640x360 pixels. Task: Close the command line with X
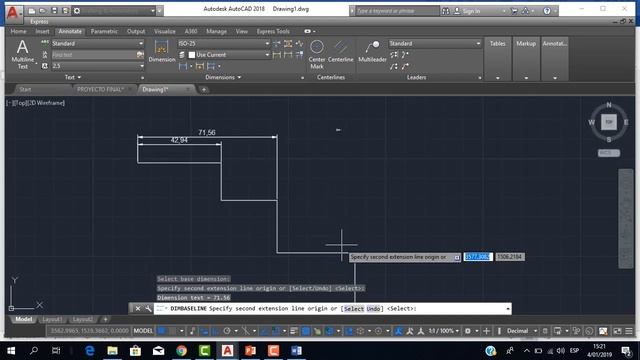(x=138, y=309)
